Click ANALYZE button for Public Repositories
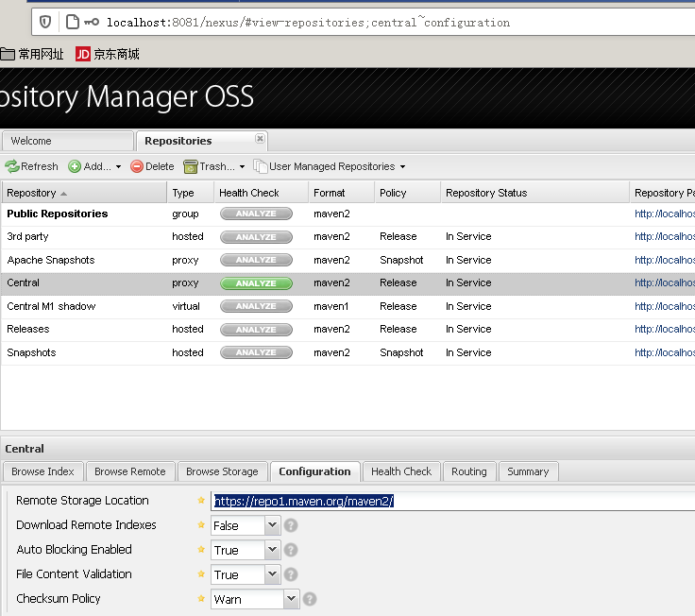The image size is (695, 616). (256, 214)
